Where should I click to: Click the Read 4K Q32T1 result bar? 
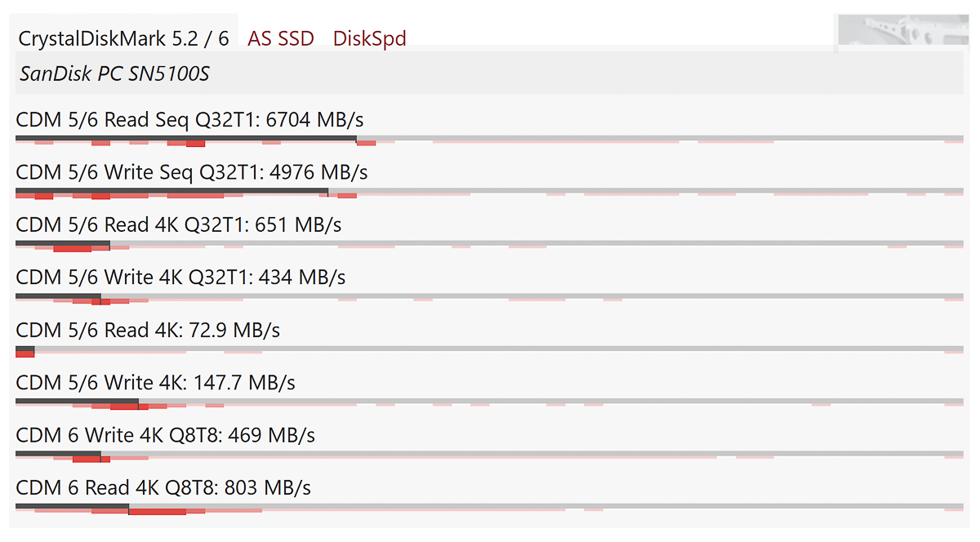point(62,244)
